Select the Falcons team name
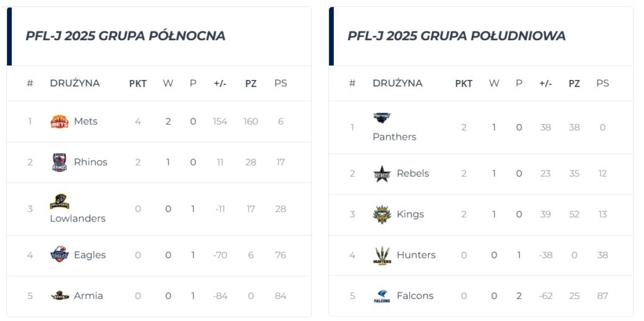 pyautogui.click(x=415, y=296)
